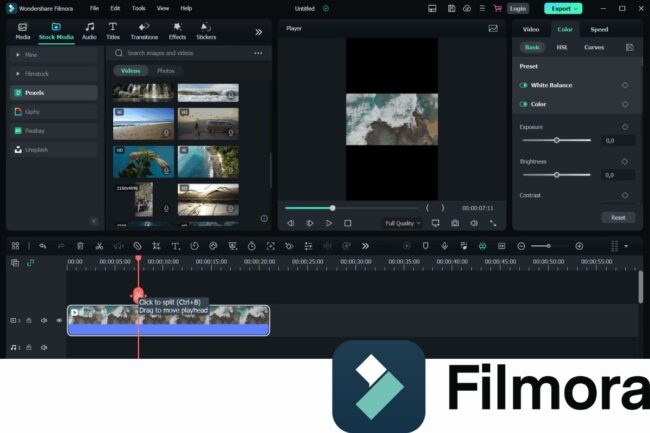650x433 pixels.
Task: Adjust the Exposure slider
Action: [557, 140]
